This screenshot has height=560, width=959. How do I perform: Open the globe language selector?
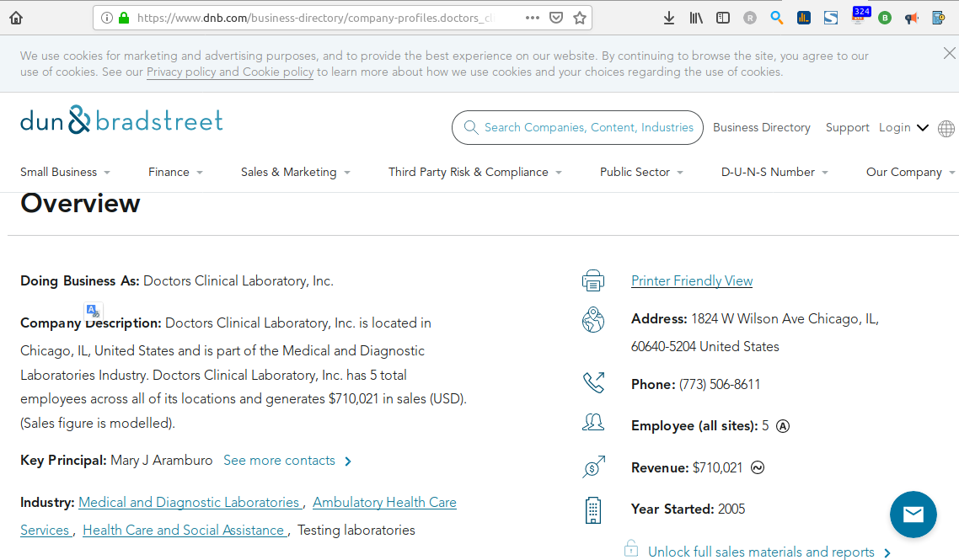tap(946, 128)
